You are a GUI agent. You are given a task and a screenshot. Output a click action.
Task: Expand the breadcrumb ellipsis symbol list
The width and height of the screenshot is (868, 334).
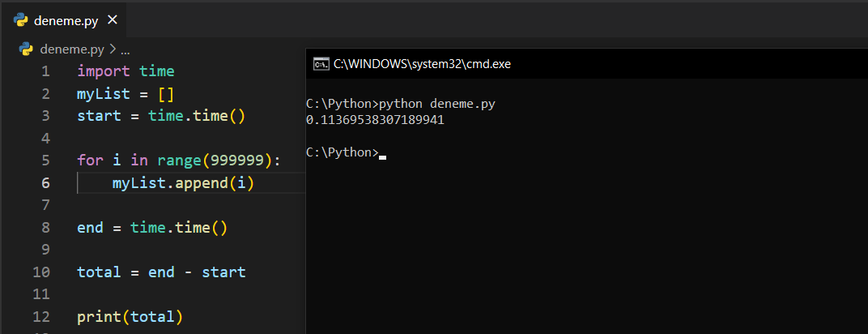pos(125,49)
